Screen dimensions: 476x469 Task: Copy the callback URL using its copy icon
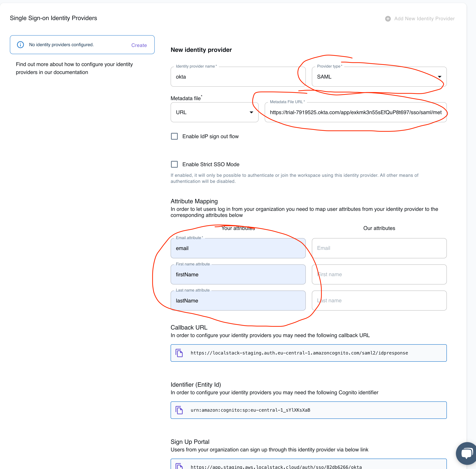pyautogui.click(x=179, y=353)
